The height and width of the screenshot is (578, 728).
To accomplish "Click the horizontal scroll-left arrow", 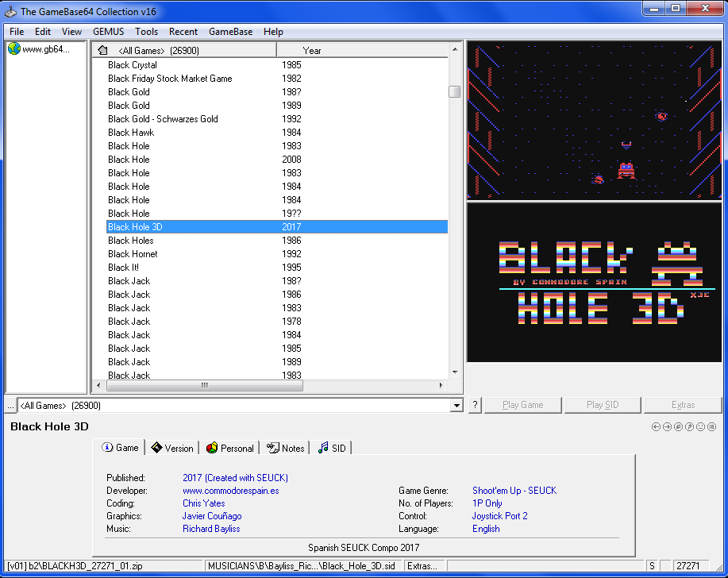I will [98, 385].
